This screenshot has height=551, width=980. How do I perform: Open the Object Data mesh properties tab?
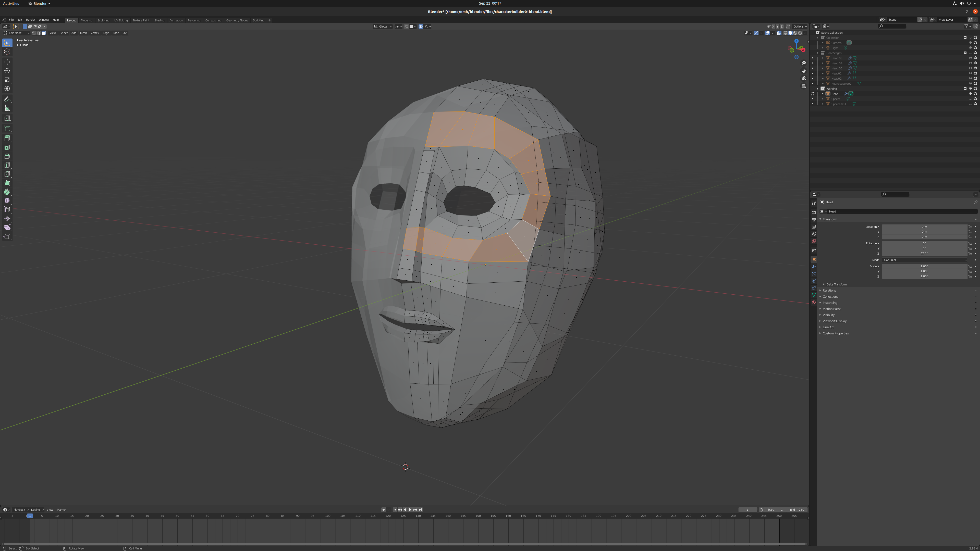click(814, 295)
